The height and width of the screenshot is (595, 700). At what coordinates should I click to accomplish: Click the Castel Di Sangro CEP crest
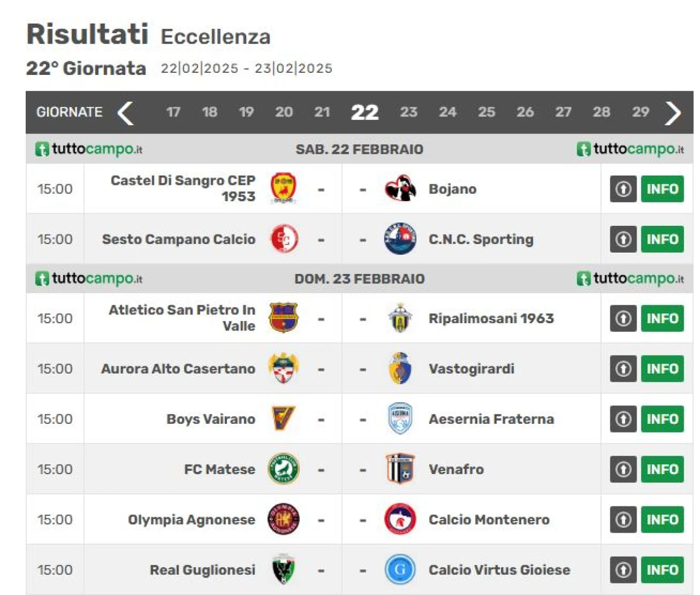click(283, 188)
